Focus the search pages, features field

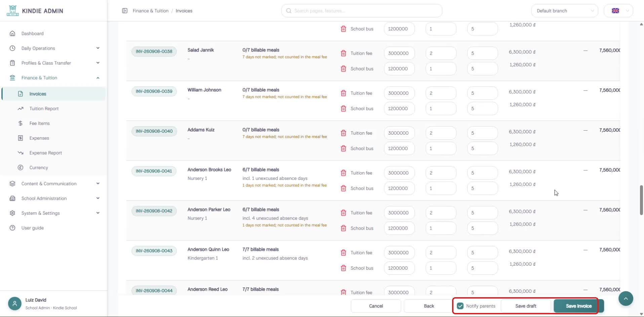tap(362, 11)
